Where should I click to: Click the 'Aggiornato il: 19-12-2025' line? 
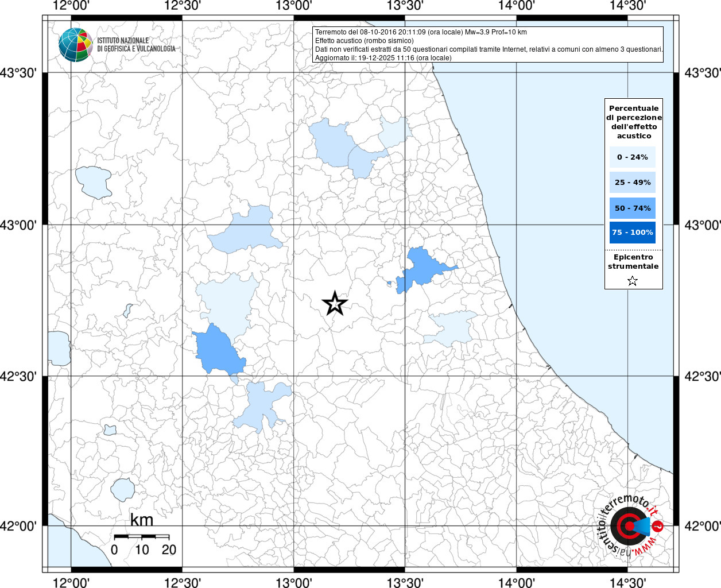383,58
